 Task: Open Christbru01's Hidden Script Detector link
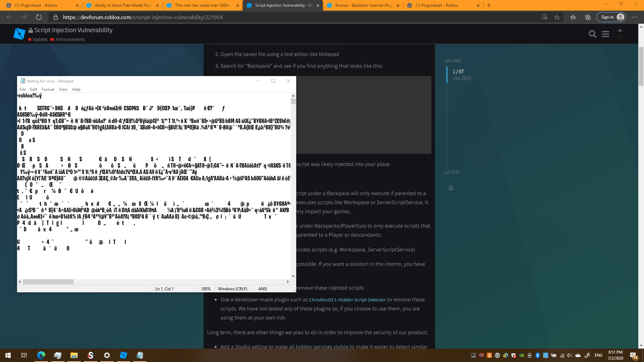[347, 300]
